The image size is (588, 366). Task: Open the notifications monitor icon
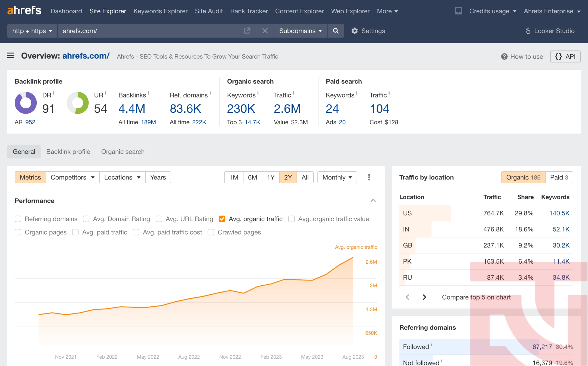coord(458,11)
